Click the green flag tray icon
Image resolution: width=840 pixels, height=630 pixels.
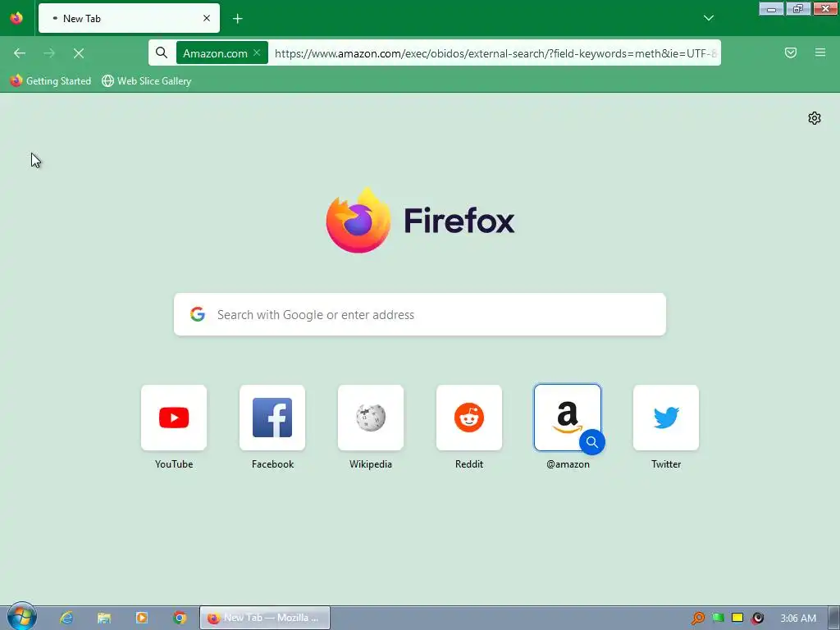click(718, 619)
